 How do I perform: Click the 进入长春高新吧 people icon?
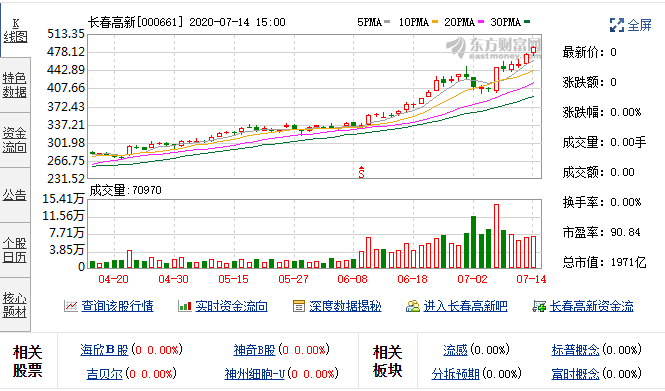413,306
